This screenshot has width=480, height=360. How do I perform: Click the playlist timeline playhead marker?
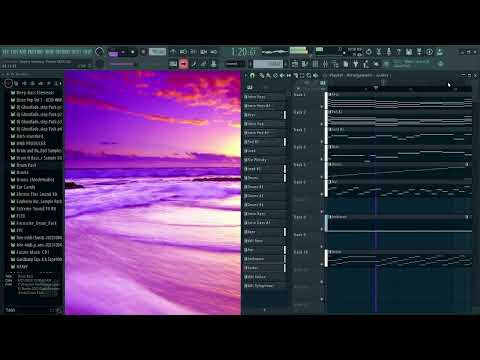pyautogui.click(x=376, y=88)
